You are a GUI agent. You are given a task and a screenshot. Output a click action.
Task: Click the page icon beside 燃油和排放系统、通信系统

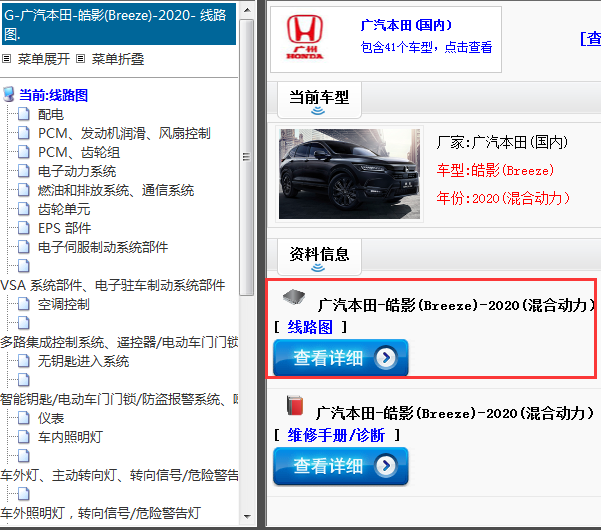[x=24, y=190]
